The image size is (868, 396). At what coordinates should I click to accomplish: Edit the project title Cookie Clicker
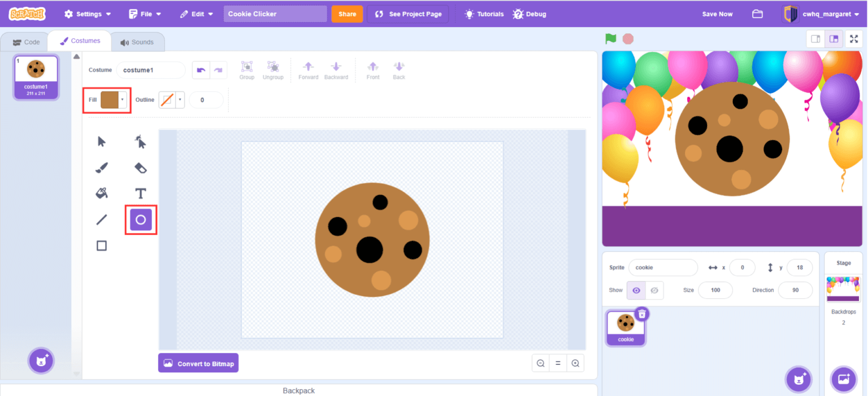click(x=275, y=14)
